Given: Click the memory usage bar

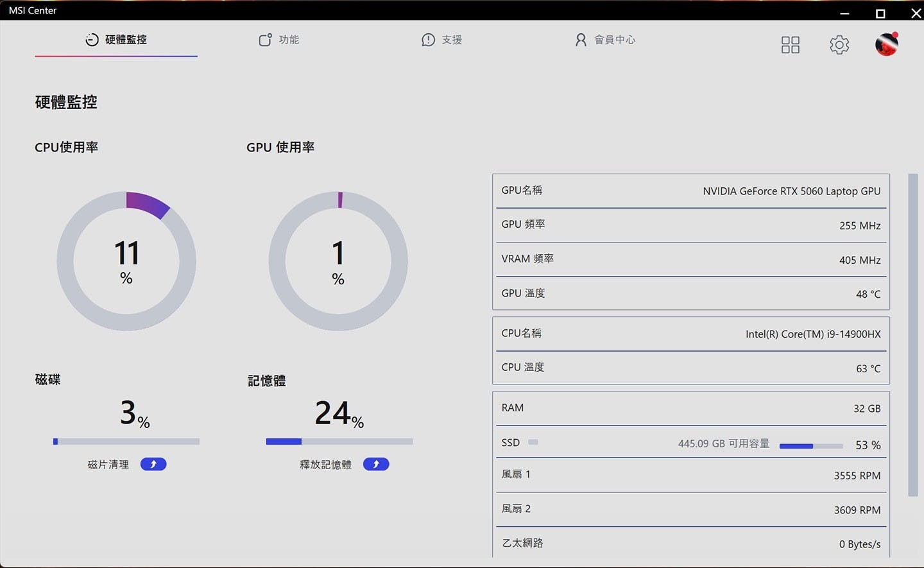Looking at the screenshot, I should pos(339,442).
